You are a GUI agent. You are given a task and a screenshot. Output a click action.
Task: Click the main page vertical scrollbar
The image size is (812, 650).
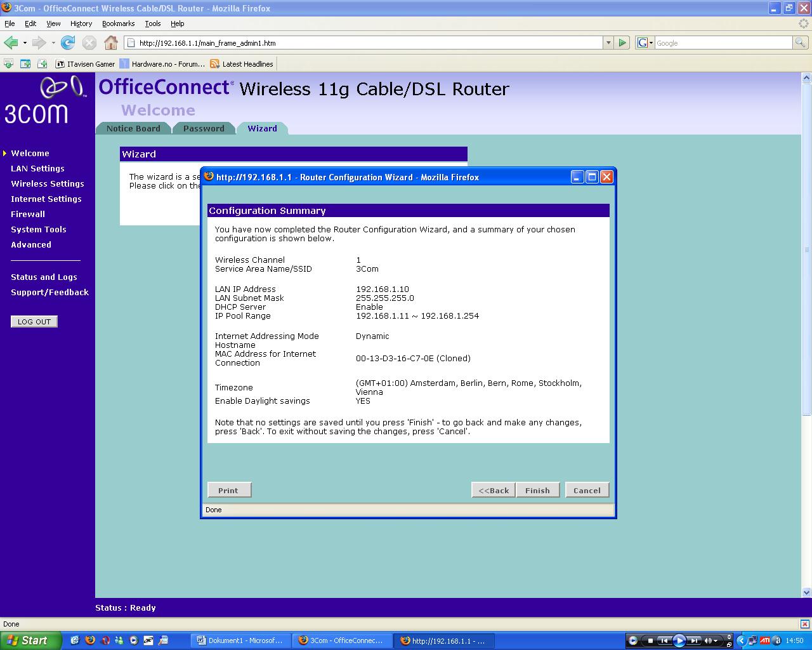click(x=806, y=249)
